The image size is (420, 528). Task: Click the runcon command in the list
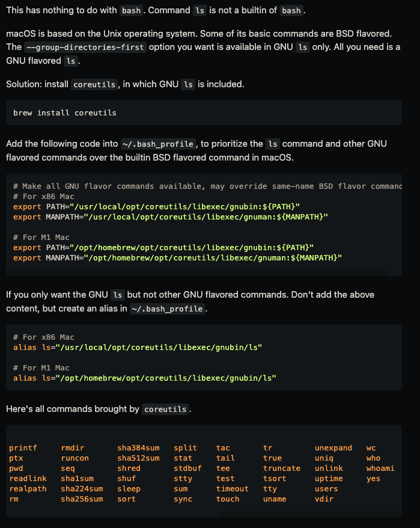(75, 458)
